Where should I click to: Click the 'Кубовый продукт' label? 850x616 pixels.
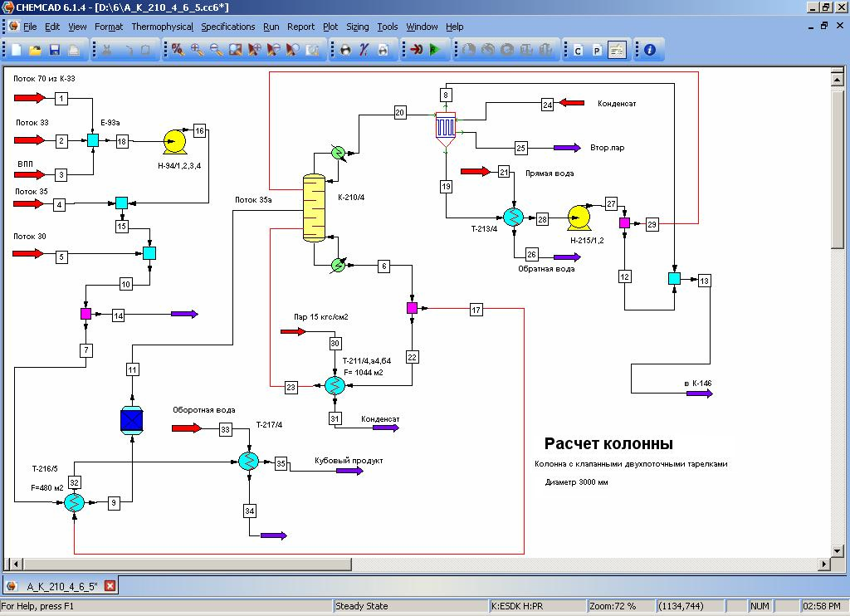(349, 461)
